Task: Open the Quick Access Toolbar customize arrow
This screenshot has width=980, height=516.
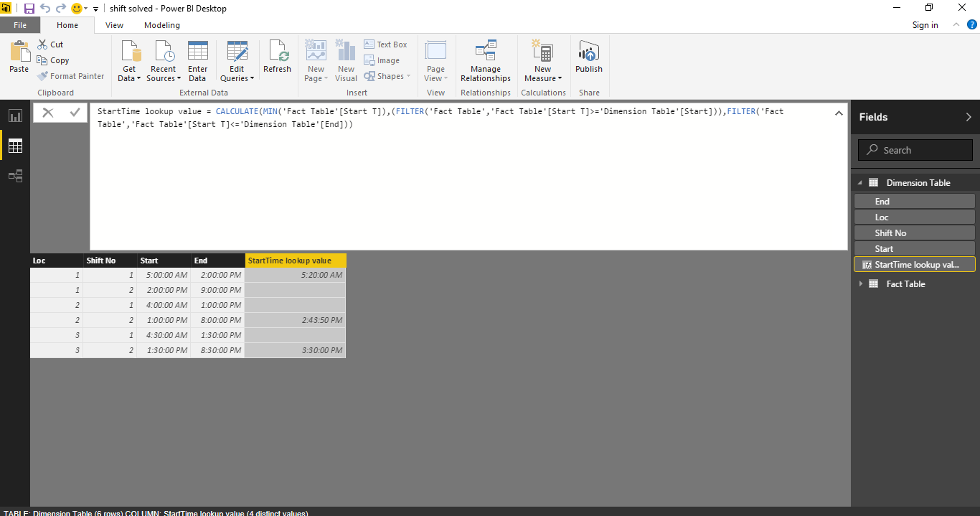Action: (95, 9)
